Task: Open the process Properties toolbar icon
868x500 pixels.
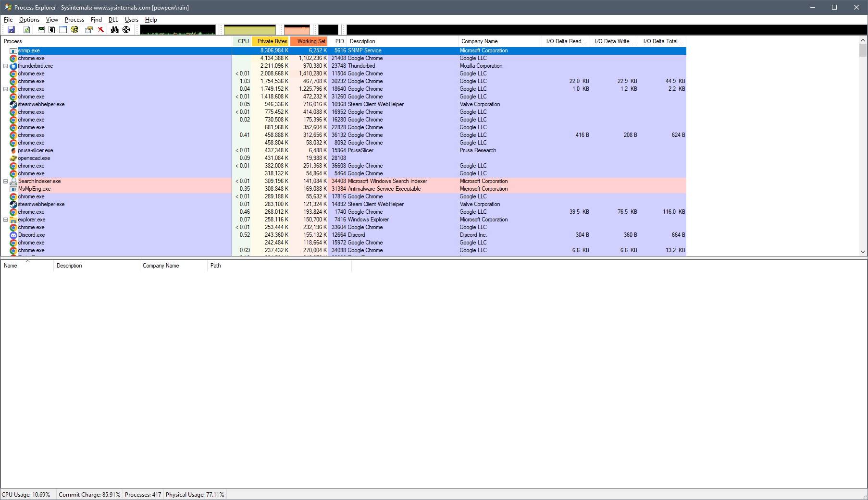Action: [89, 30]
